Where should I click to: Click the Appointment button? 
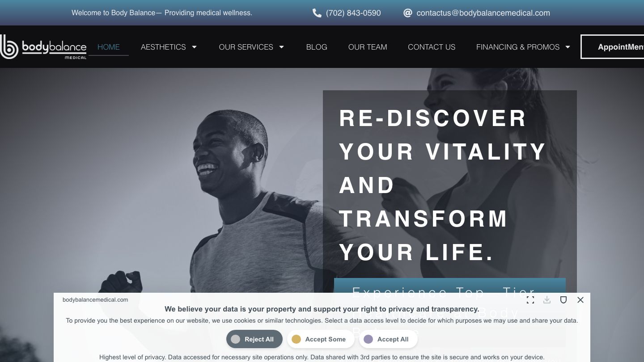coord(612,47)
